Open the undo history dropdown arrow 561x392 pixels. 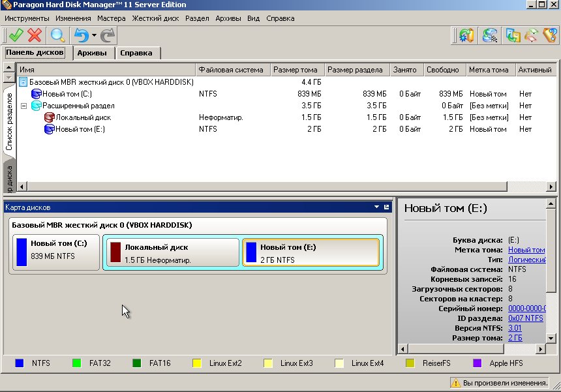94,36
